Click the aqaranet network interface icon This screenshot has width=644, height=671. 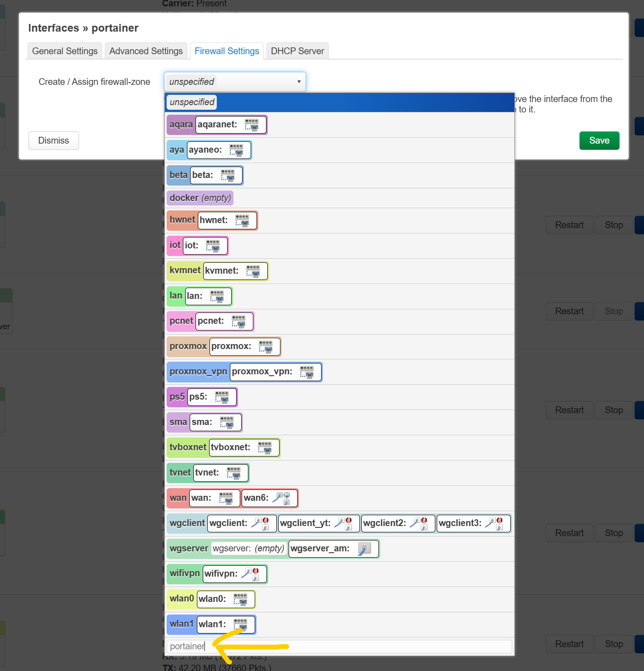click(252, 125)
